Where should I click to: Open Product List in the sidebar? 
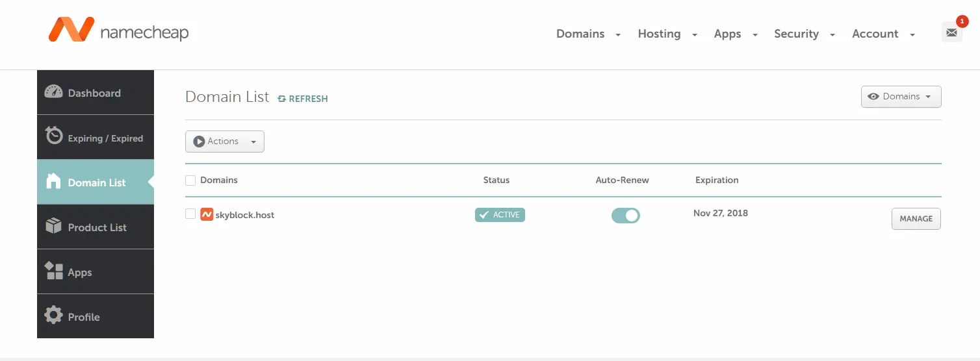96,227
